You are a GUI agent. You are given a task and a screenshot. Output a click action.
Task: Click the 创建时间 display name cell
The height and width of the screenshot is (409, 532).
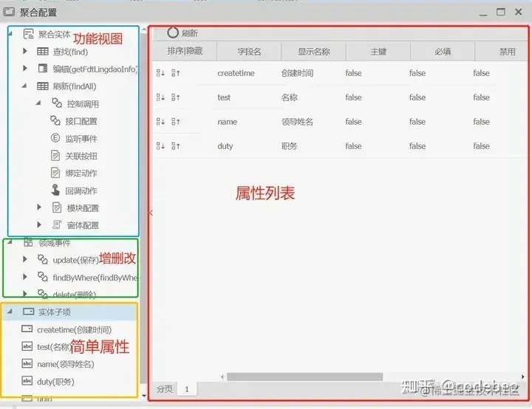click(297, 73)
